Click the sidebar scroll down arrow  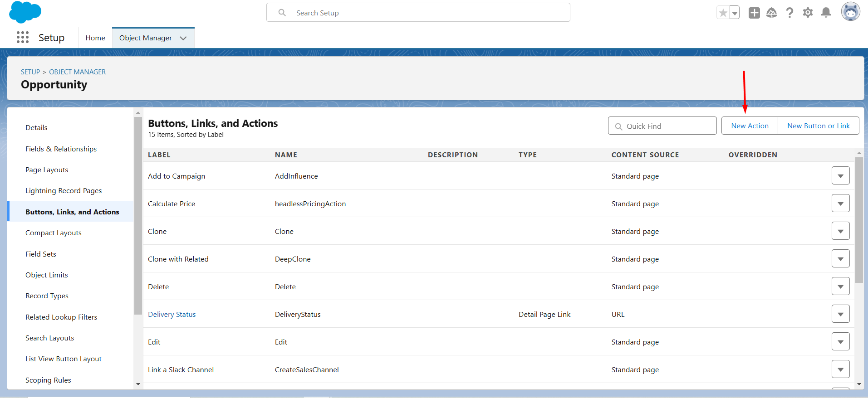(x=138, y=384)
